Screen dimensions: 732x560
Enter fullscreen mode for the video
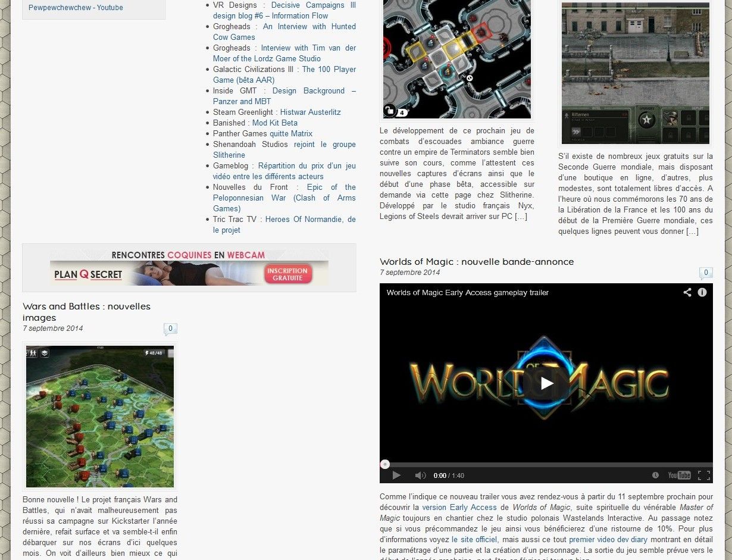pos(703,475)
